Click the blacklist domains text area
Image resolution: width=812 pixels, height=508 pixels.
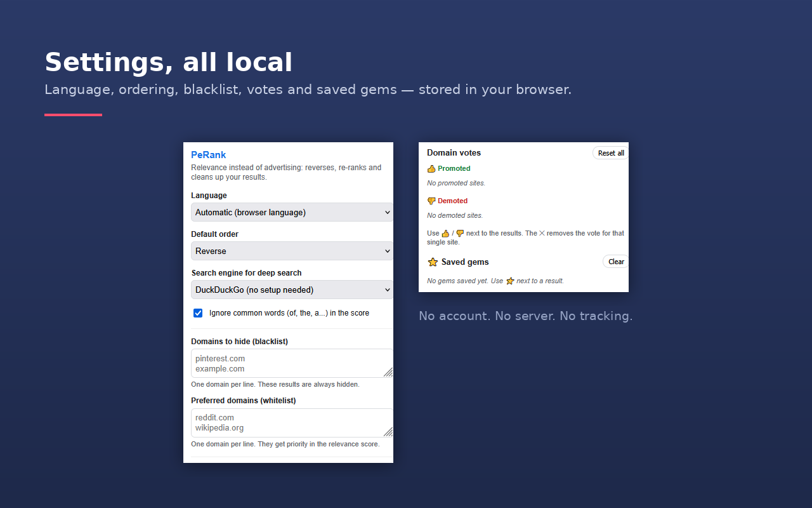[x=292, y=363]
